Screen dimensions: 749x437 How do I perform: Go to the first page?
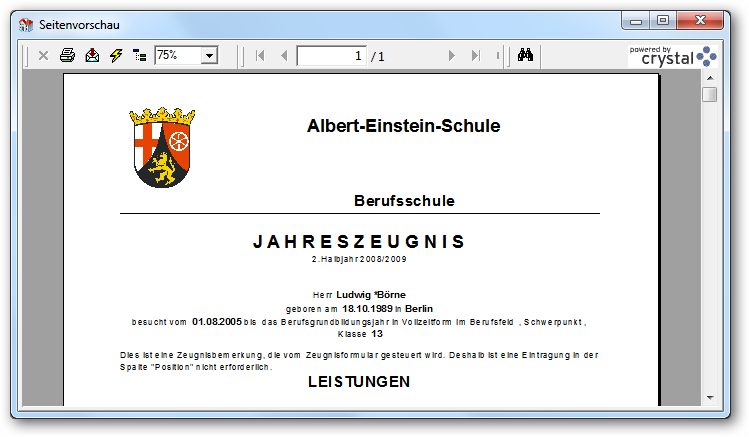260,56
